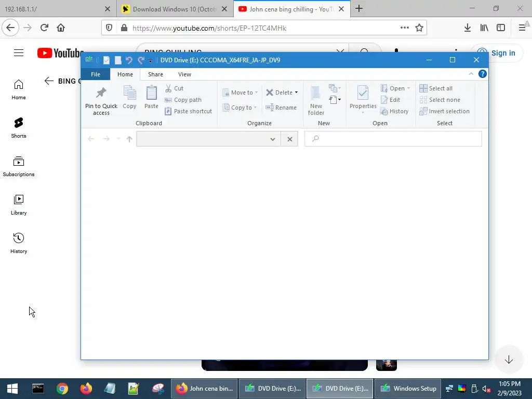Switch to Windows Setup taskbar button

click(x=407, y=389)
